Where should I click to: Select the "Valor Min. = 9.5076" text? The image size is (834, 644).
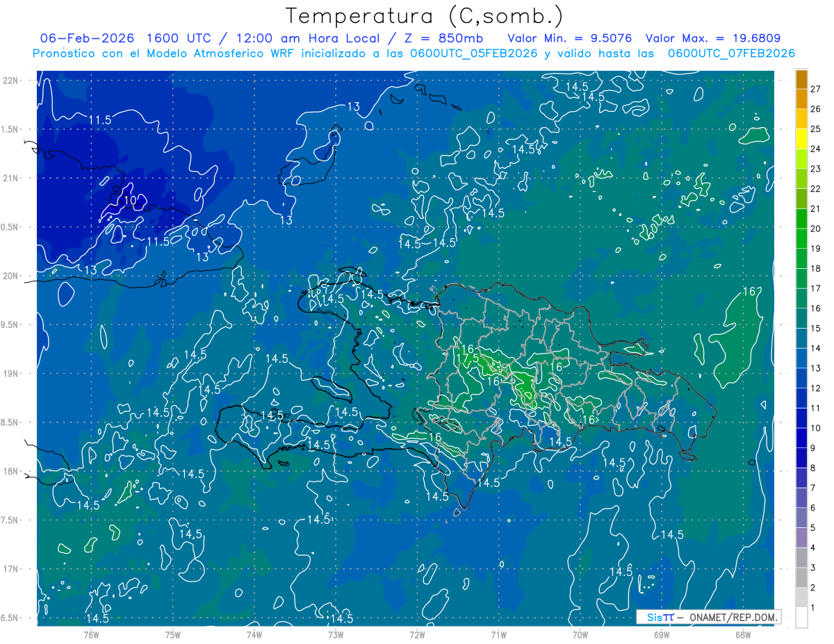point(570,38)
